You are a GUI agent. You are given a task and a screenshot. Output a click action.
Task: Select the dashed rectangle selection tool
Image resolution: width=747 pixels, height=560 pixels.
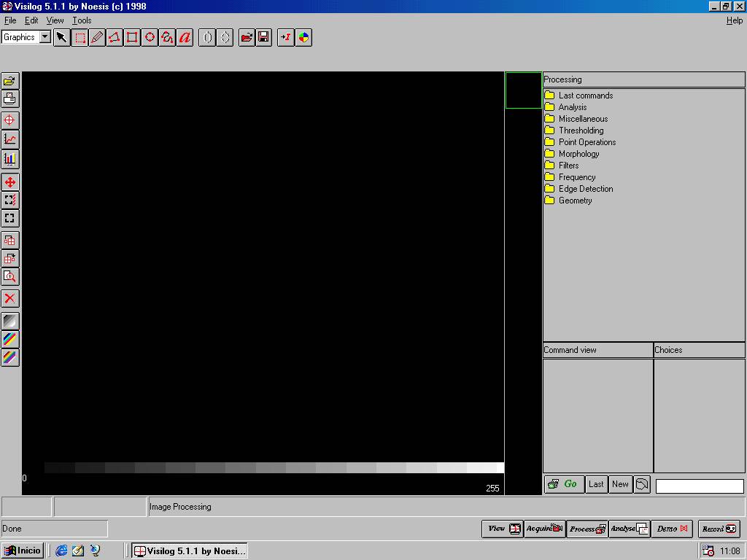click(80, 37)
